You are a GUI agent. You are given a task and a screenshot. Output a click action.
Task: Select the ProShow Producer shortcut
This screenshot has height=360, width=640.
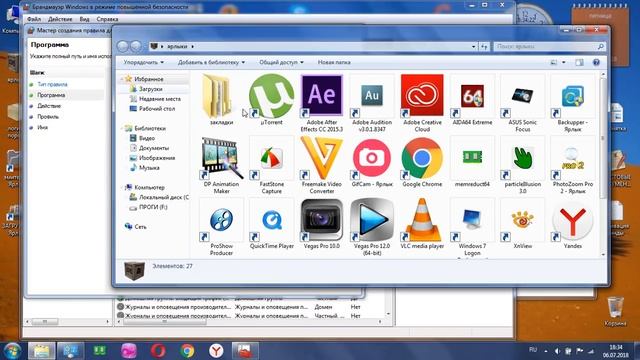click(221, 227)
